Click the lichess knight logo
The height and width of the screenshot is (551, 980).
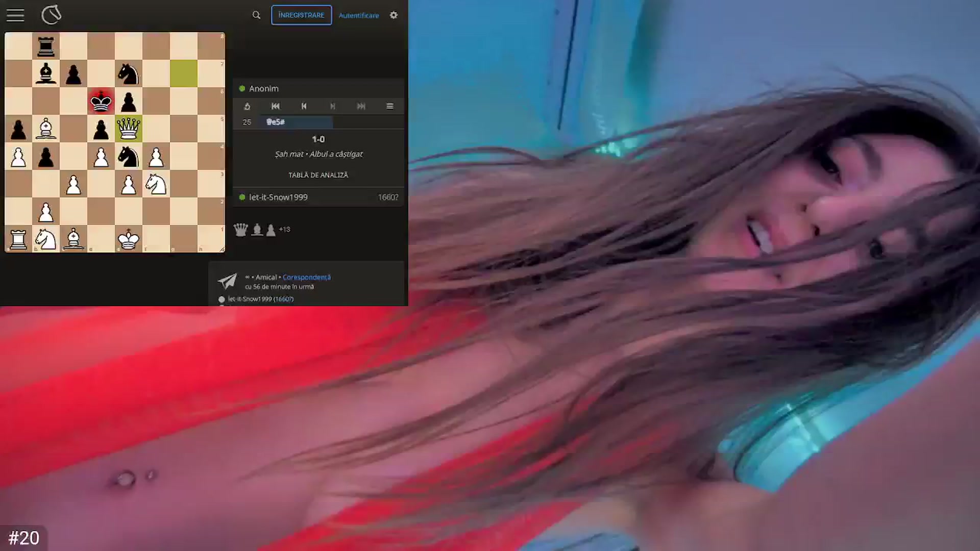point(51,15)
